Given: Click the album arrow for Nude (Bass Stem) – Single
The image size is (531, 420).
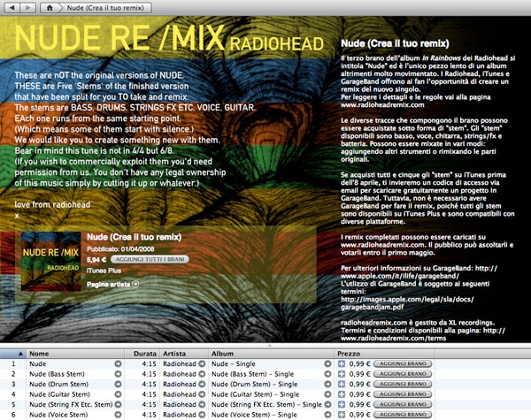Looking at the screenshot, I should 327,374.
